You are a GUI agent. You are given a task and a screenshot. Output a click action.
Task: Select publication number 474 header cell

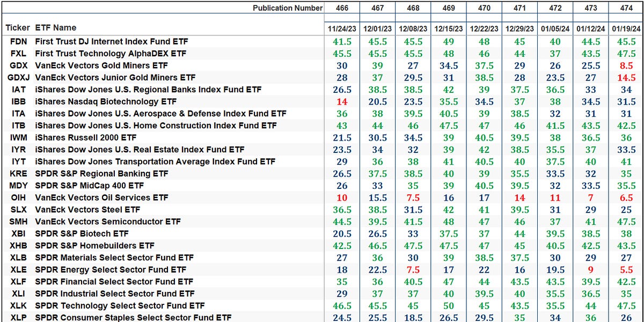pos(626,8)
